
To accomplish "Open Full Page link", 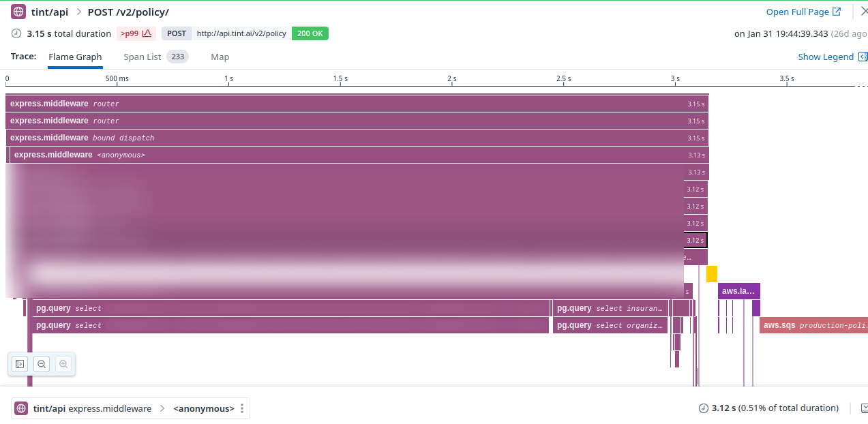I will (x=803, y=12).
